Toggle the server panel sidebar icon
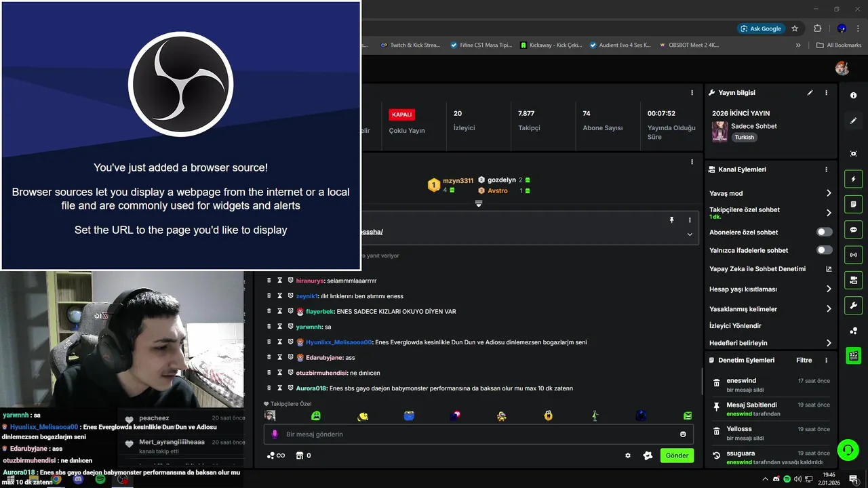This screenshot has height=488, width=868. (x=853, y=280)
